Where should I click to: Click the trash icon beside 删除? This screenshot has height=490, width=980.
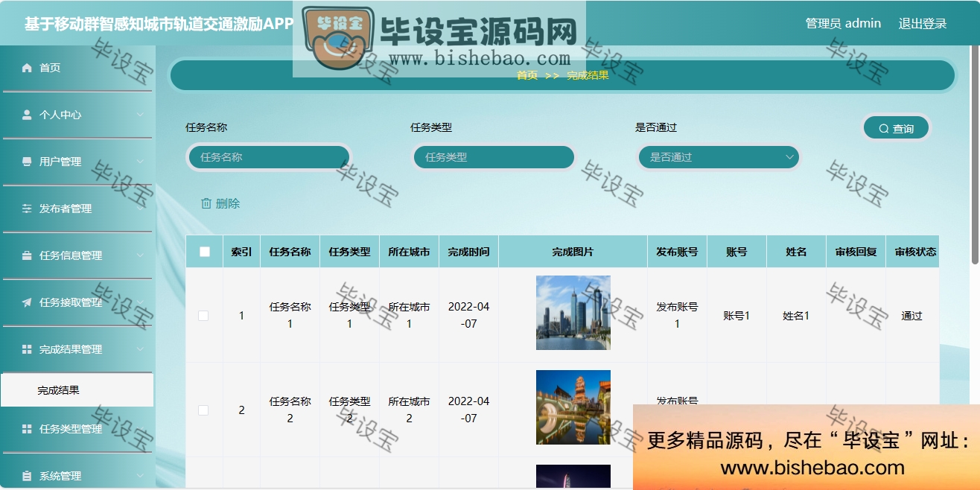(206, 203)
